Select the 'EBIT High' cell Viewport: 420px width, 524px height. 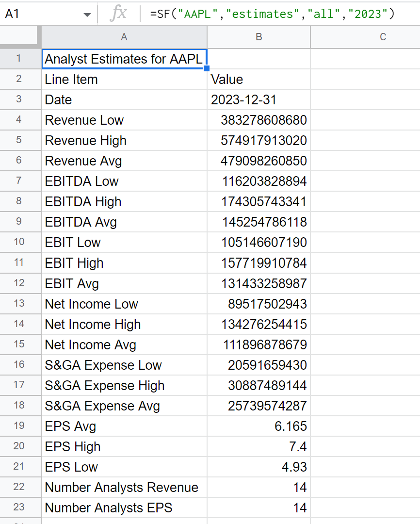(124, 263)
